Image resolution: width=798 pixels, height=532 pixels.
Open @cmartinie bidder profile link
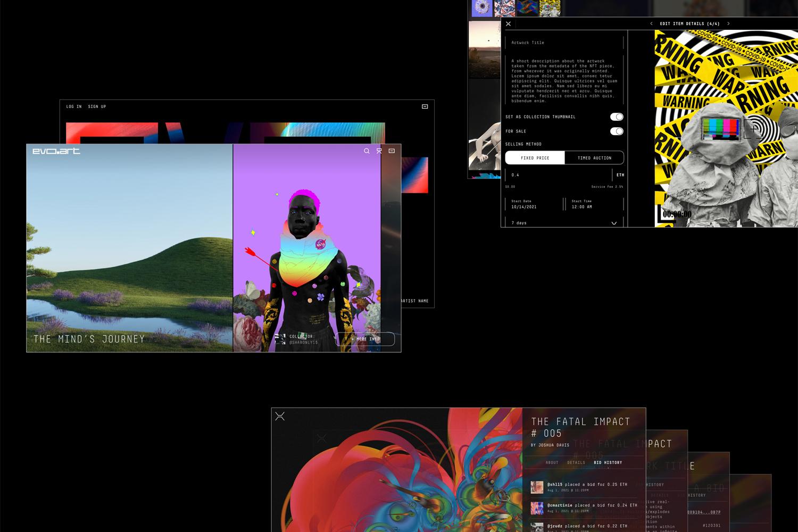560,505
